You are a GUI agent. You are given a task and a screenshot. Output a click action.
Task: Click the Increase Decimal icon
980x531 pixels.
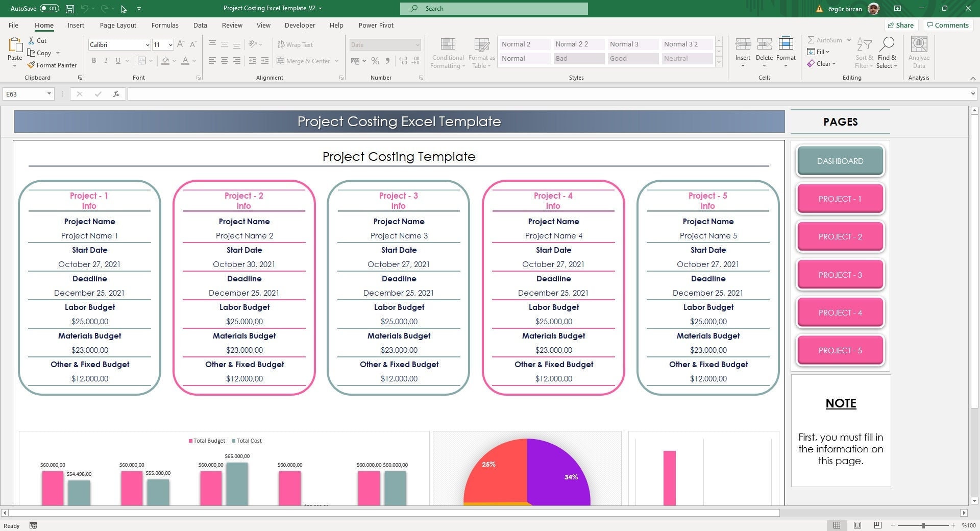point(403,61)
